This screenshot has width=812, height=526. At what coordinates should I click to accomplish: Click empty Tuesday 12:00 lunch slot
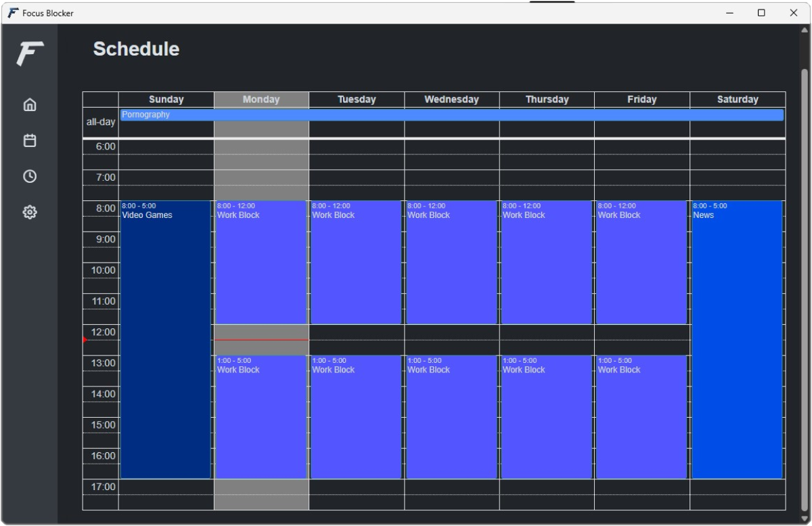pyautogui.click(x=357, y=340)
